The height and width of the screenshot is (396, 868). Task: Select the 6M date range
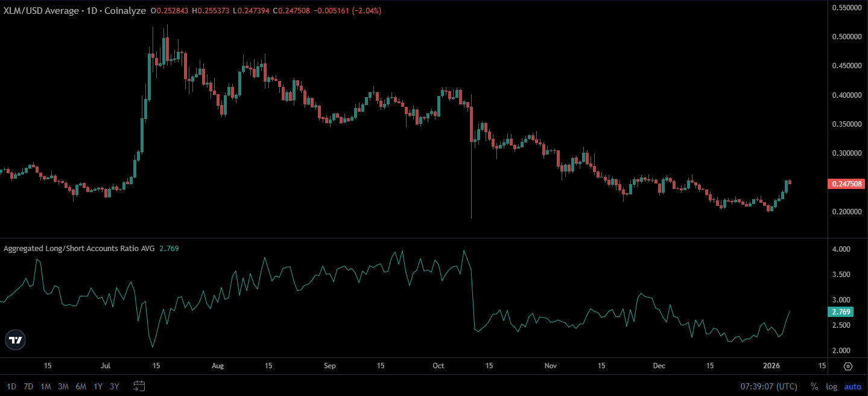pyautogui.click(x=80, y=386)
